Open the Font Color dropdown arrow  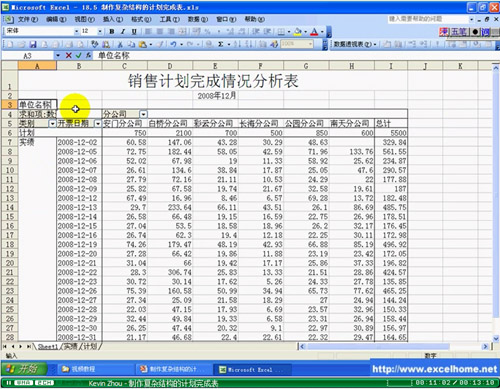(x=322, y=32)
